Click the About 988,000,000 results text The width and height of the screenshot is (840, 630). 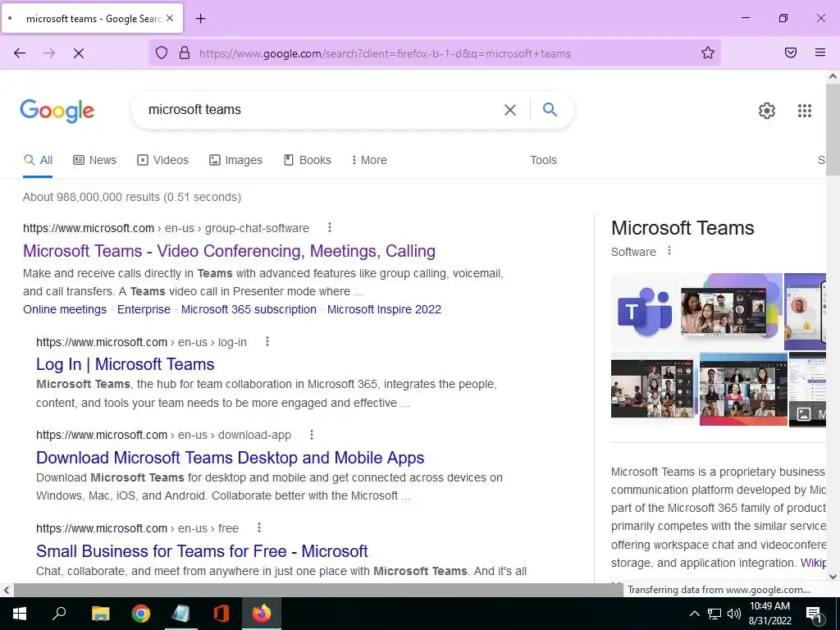point(132,197)
